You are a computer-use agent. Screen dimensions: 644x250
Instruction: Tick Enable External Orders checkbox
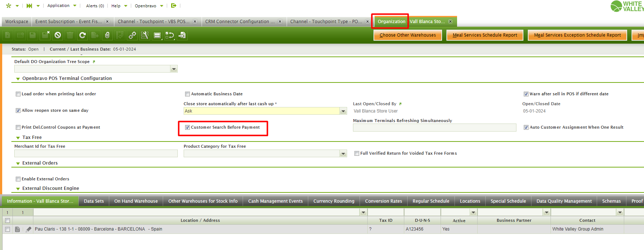tap(18, 179)
